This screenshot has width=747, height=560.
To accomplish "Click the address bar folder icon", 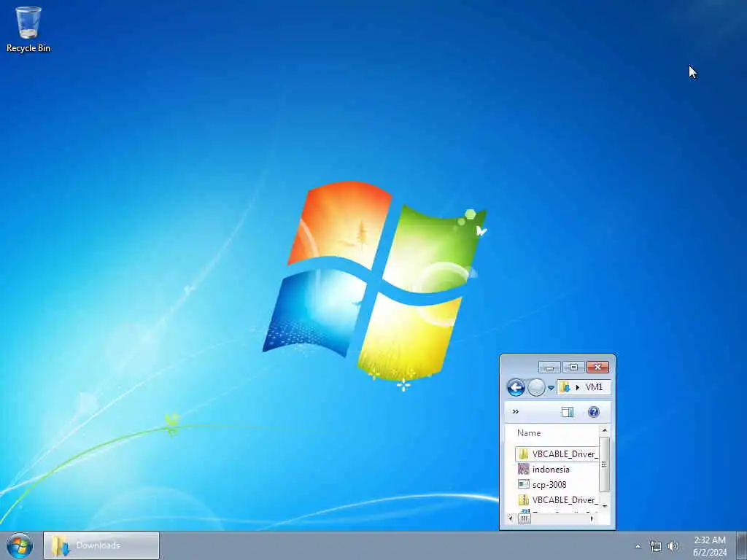I will pyautogui.click(x=565, y=387).
